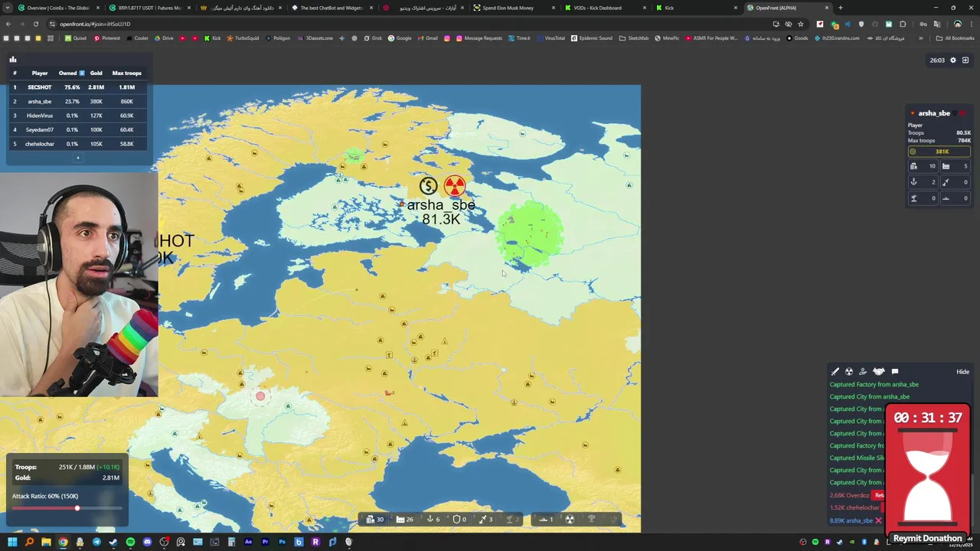
Task: Hide the events log panel
Action: point(962,372)
